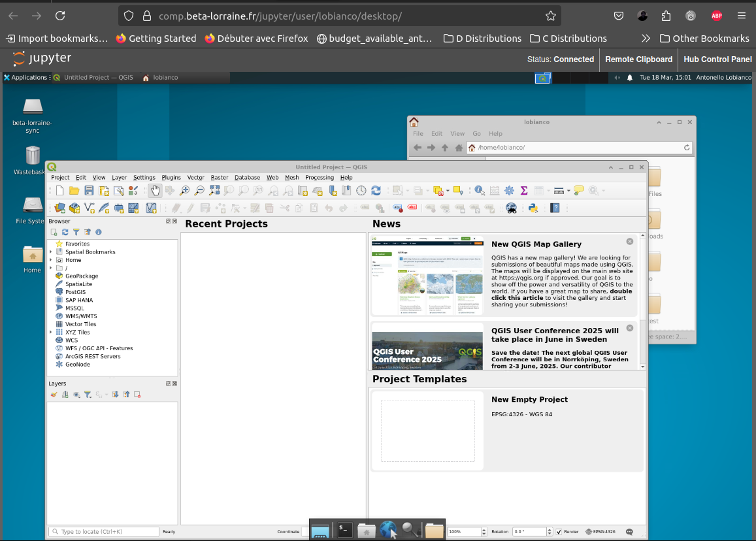
Task: Expand Spatial Bookmarks in Browser
Action: click(50, 252)
